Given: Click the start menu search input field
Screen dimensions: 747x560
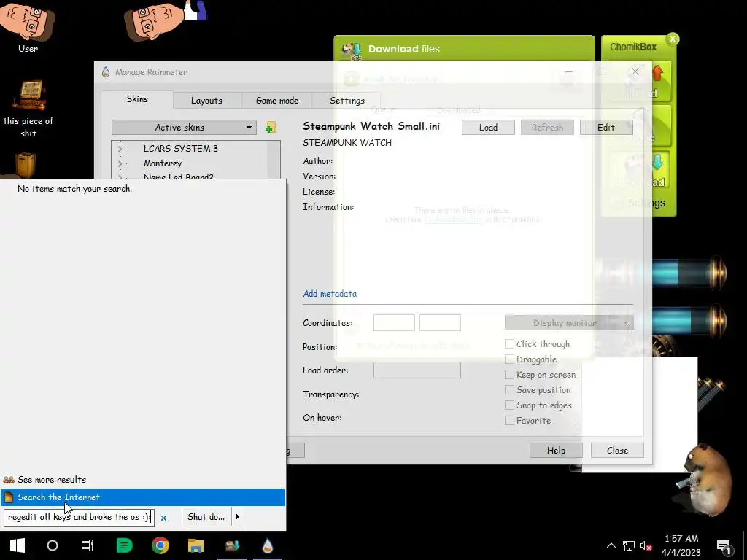Looking at the screenshot, I should click(x=79, y=517).
